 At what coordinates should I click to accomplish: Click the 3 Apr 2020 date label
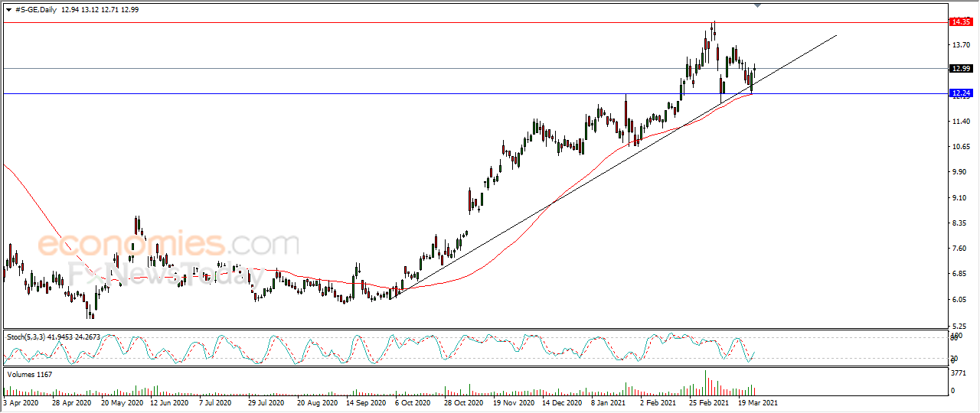(x=21, y=402)
